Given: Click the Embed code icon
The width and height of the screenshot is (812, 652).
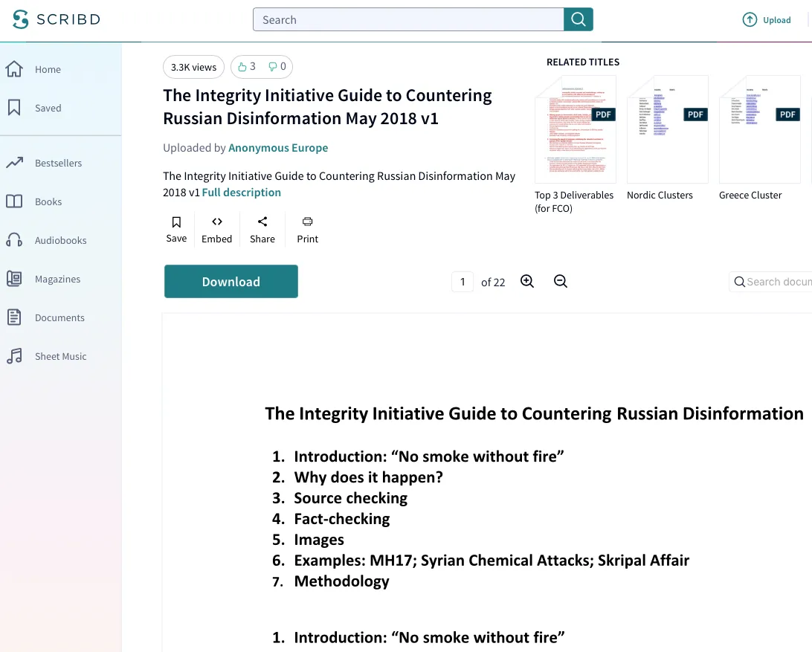Looking at the screenshot, I should tap(217, 222).
